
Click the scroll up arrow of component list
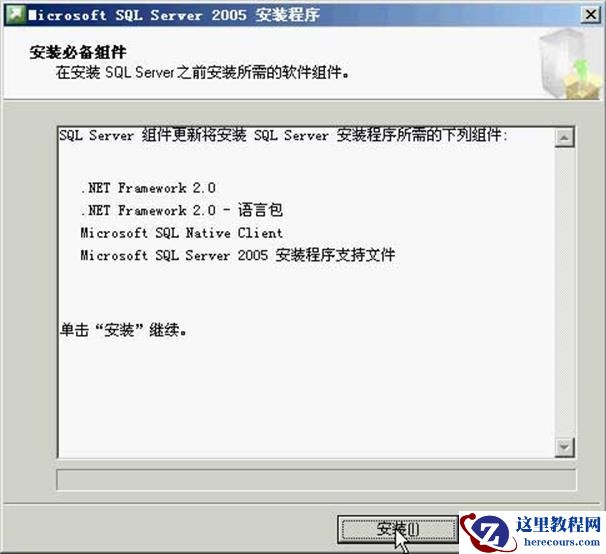click(564, 138)
